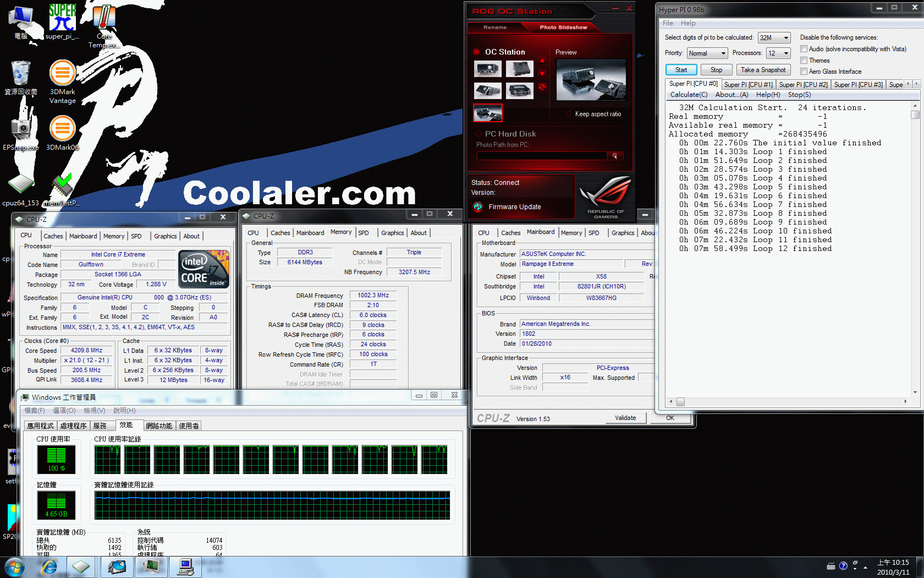Select the highlighted fifth photo thumbnail
924x578 pixels.
[x=488, y=113]
